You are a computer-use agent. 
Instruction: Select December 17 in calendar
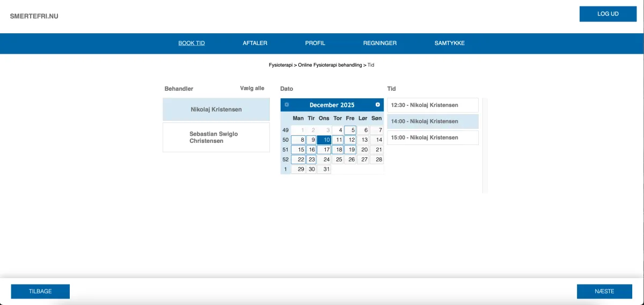(324, 150)
